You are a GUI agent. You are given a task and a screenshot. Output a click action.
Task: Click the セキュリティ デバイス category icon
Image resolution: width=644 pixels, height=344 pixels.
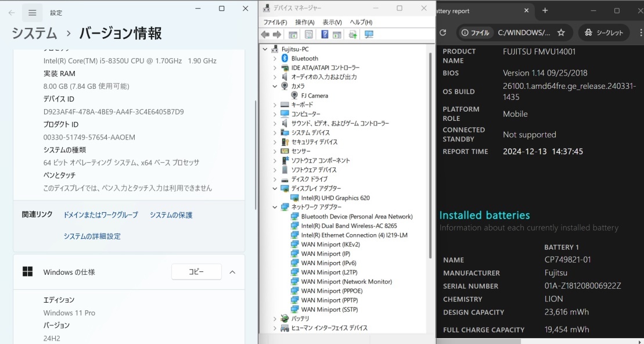(285, 142)
